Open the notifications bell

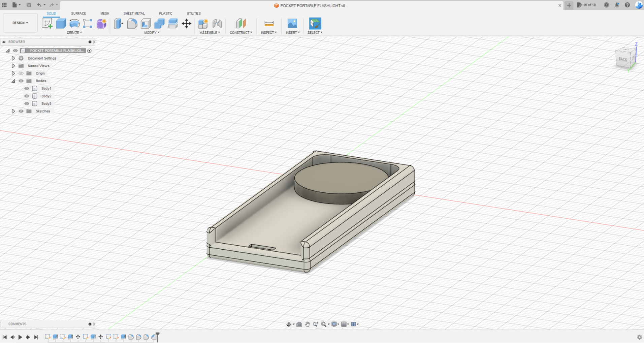tap(617, 5)
